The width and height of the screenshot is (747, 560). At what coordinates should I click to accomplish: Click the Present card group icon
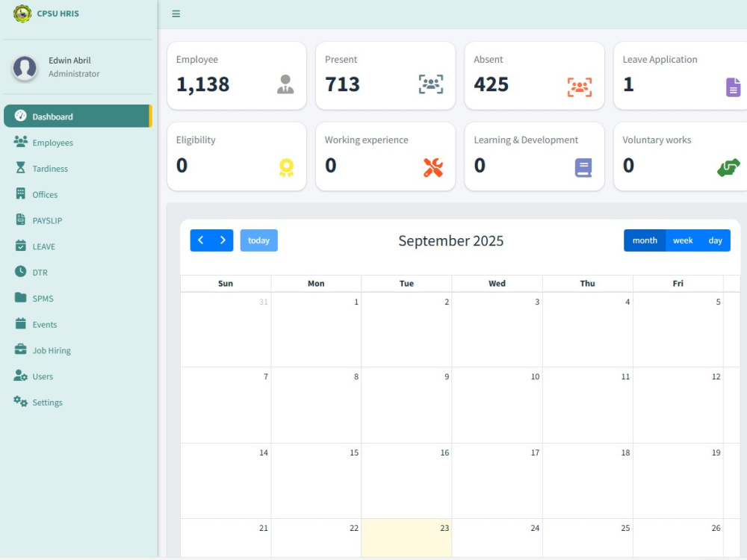click(431, 84)
